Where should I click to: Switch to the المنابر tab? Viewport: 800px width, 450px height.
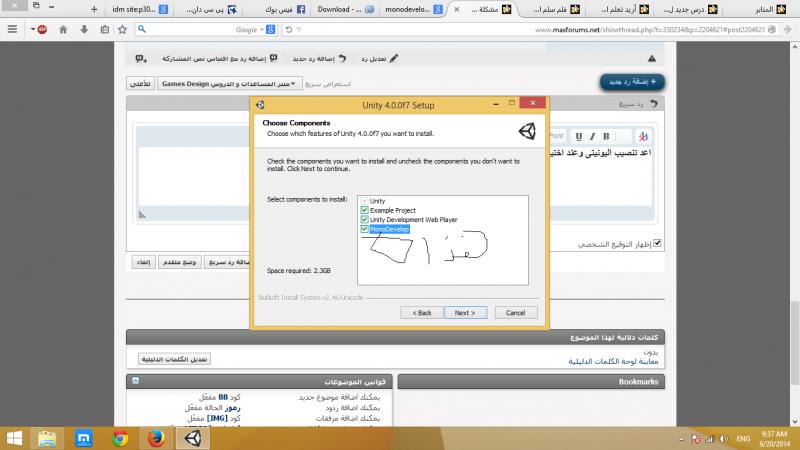click(770, 9)
